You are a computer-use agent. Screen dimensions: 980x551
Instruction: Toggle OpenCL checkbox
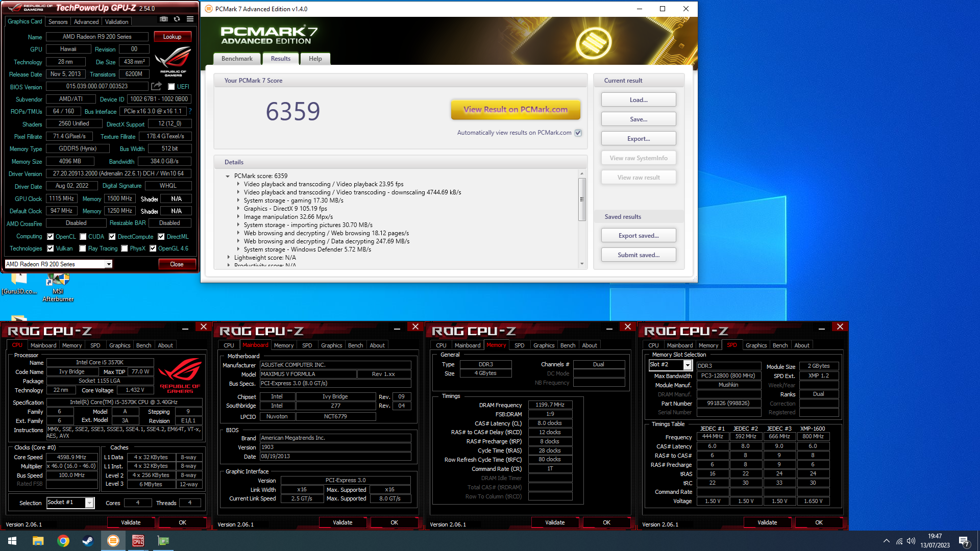[x=51, y=237]
